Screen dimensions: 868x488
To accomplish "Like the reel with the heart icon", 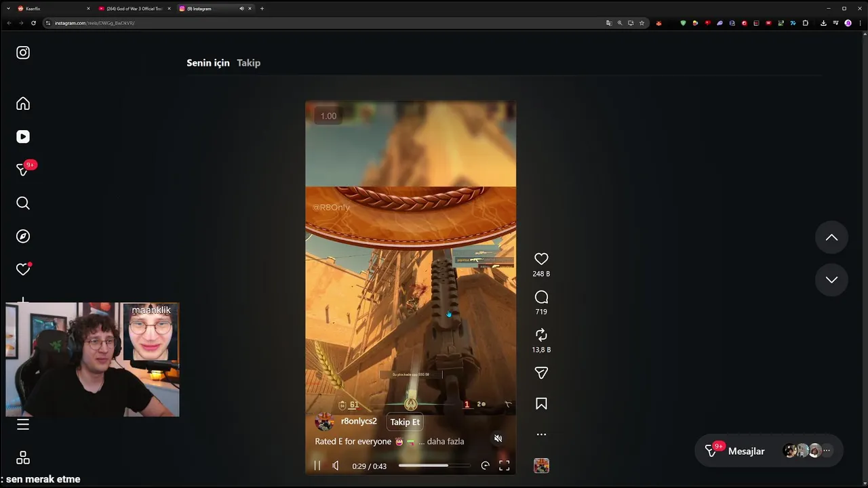I will tap(541, 259).
